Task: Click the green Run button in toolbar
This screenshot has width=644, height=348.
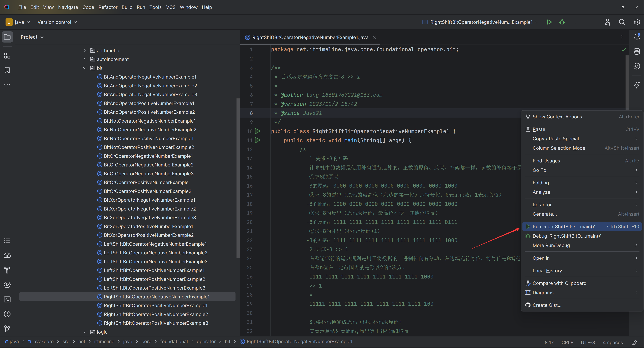Action: [549, 22]
